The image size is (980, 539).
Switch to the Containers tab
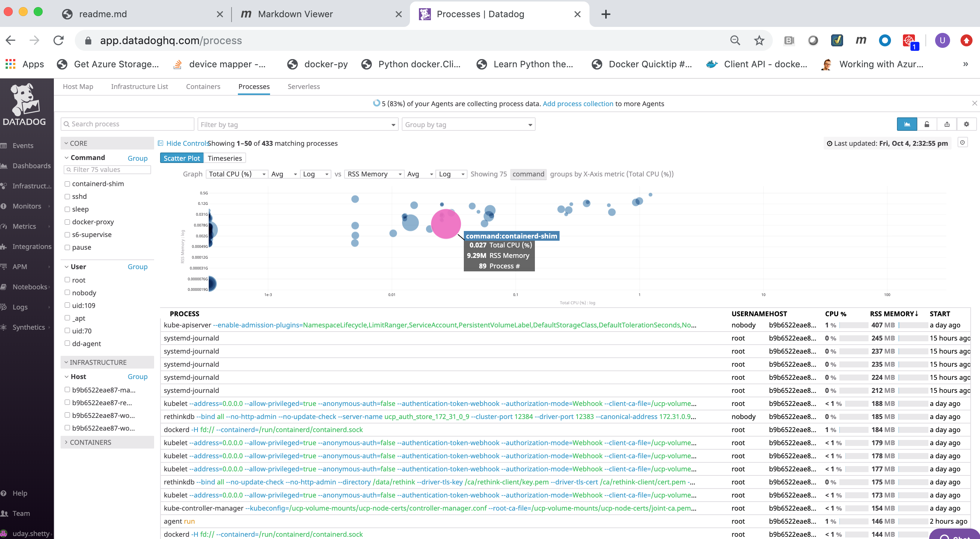click(x=203, y=87)
